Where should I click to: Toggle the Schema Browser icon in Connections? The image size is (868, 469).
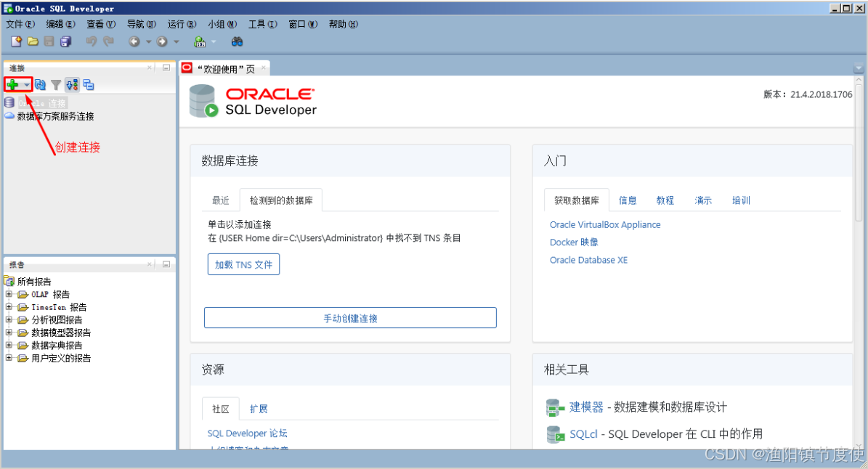click(x=72, y=85)
